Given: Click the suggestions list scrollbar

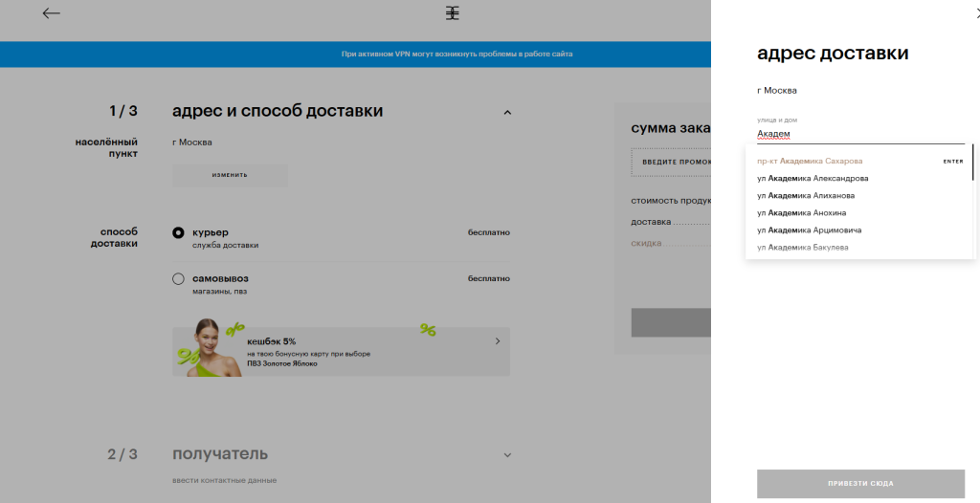Looking at the screenshot, I should click(972, 163).
